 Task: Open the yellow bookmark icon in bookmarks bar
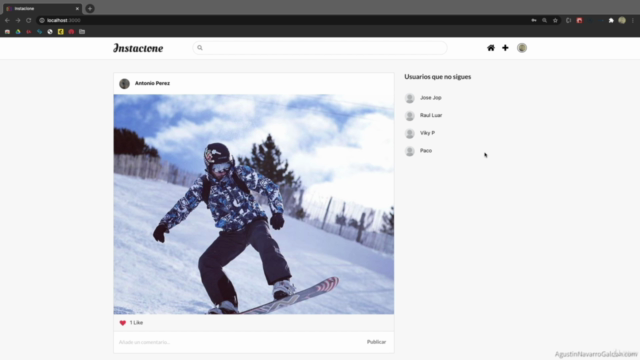tap(60, 31)
